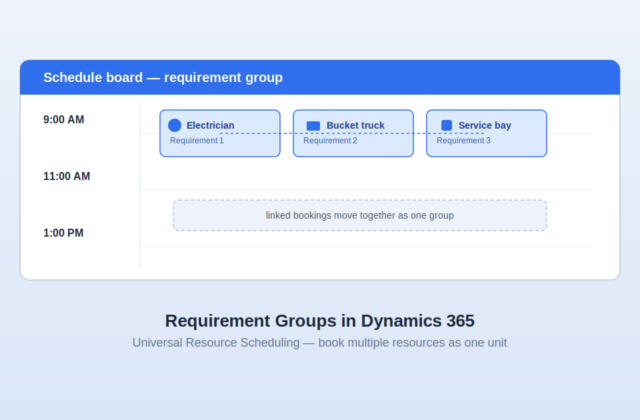Click the 11:00 AM time label

(x=67, y=176)
